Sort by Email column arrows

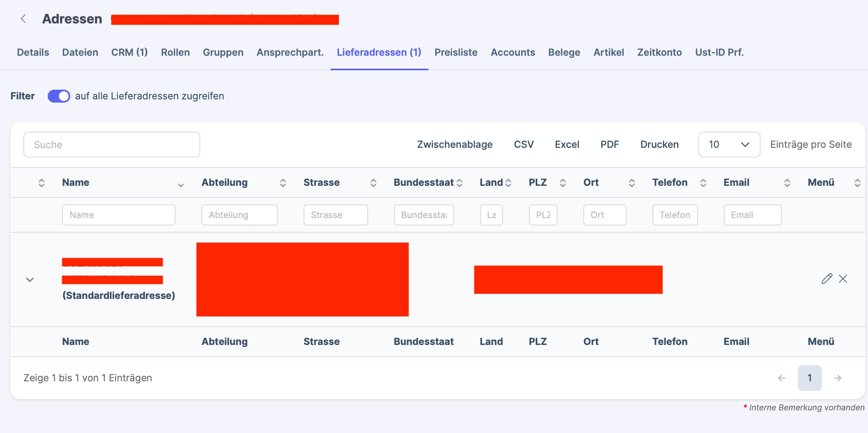[x=787, y=183]
